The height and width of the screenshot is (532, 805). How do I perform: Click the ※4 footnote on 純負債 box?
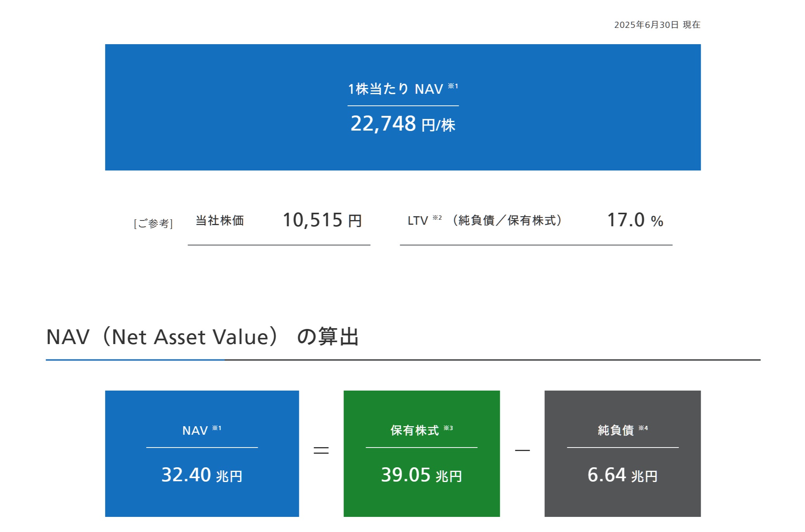643,428
